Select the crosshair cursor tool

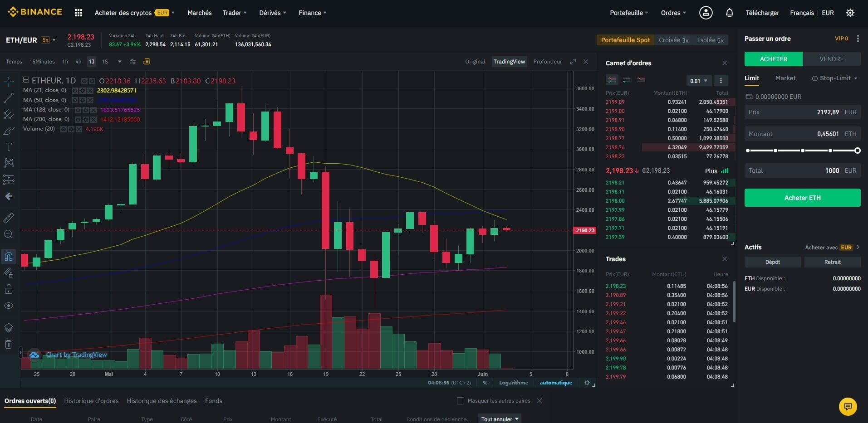[9, 82]
